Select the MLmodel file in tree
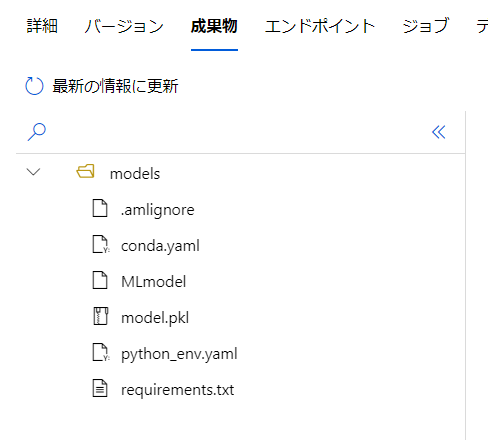 click(154, 282)
